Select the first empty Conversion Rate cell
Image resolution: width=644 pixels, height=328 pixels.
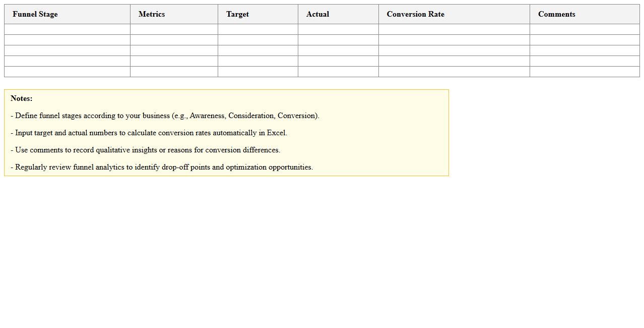(x=454, y=29)
